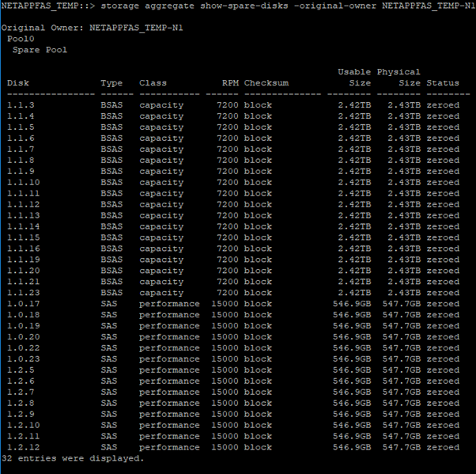Click the 'Status' column header
Screen dimensions: 476x474
pyautogui.click(x=443, y=83)
